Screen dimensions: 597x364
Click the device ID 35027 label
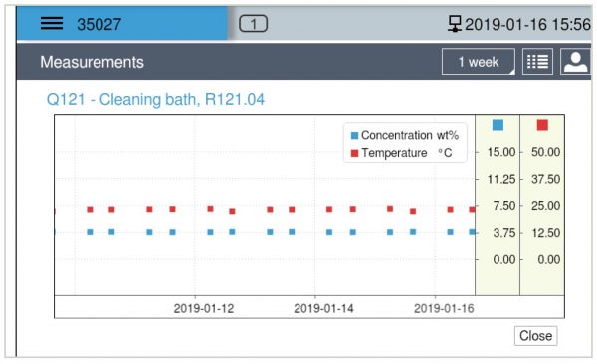pos(99,25)
